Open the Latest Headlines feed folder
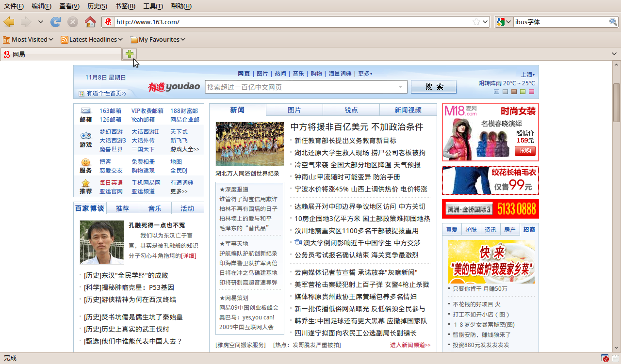 (x=92, y=39)
